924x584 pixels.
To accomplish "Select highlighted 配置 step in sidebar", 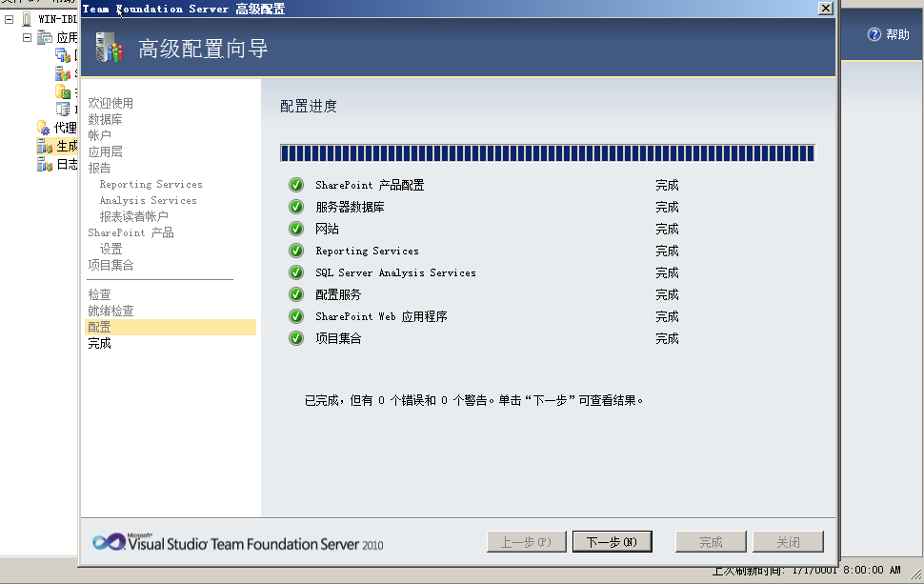I will click(x=171, y=327).
